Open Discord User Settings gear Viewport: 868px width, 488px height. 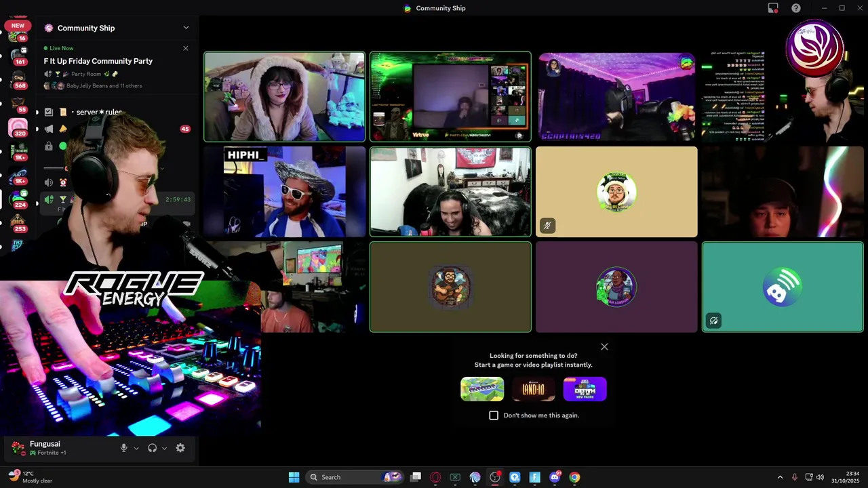coord(180,448)
